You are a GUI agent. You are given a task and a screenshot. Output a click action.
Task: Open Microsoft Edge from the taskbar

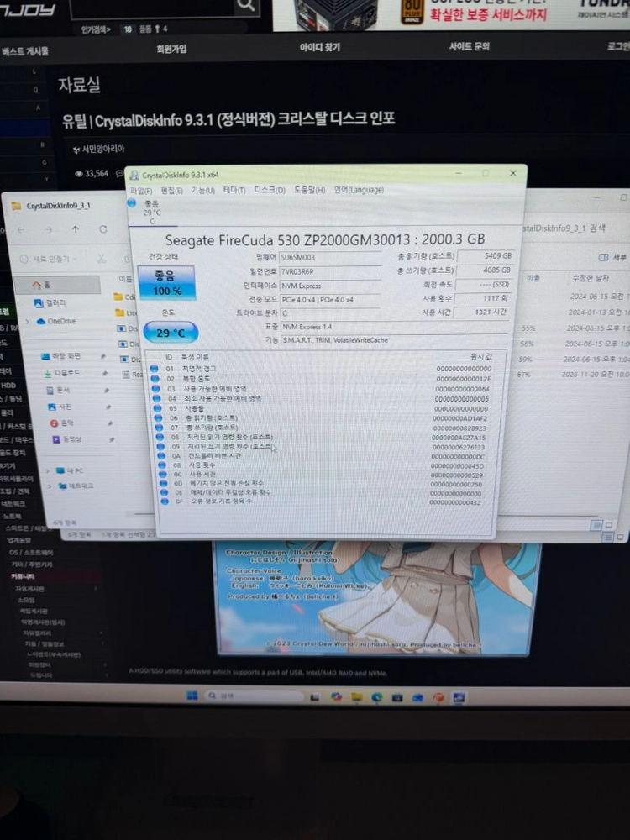pos(376,697)
